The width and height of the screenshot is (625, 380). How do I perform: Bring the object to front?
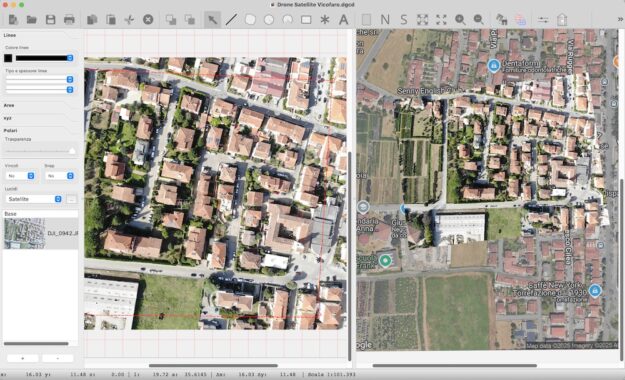(171, 20)
